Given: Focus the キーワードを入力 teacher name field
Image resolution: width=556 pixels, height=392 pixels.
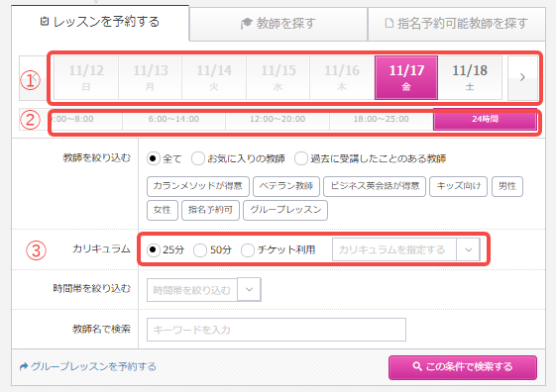Looking at the screenshot, I should [277, 330].
